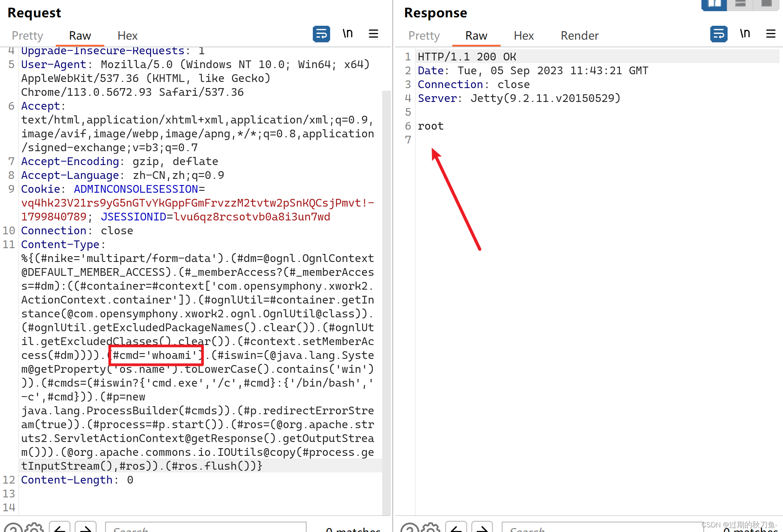Image resolution: width=783 pixels, height=532 pixels.
Task: Open Response panel options menu
Action: tap(771, 34)
